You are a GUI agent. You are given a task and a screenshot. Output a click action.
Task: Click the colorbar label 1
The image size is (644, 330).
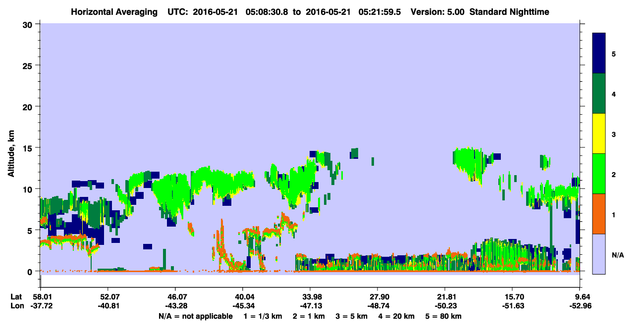click(x=614, y=214)
